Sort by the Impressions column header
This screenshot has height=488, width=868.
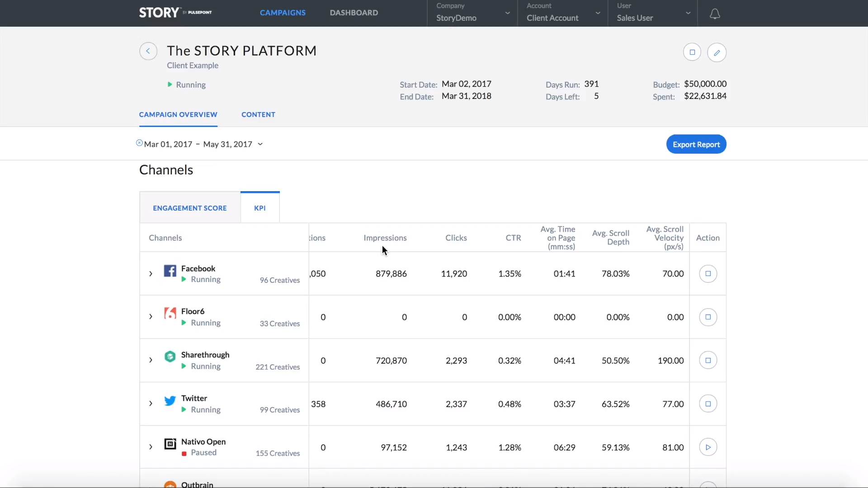point(385,238)
